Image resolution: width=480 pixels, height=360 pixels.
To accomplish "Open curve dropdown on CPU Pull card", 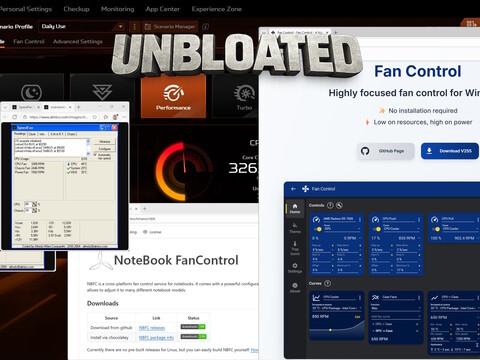I will click(x=460, y=228).
